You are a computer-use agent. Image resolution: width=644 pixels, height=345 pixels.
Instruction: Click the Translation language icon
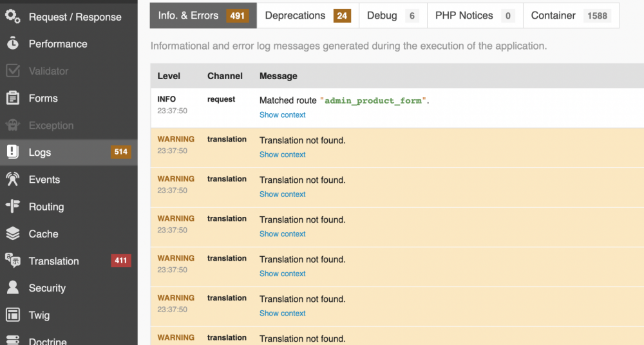(13, 261)
